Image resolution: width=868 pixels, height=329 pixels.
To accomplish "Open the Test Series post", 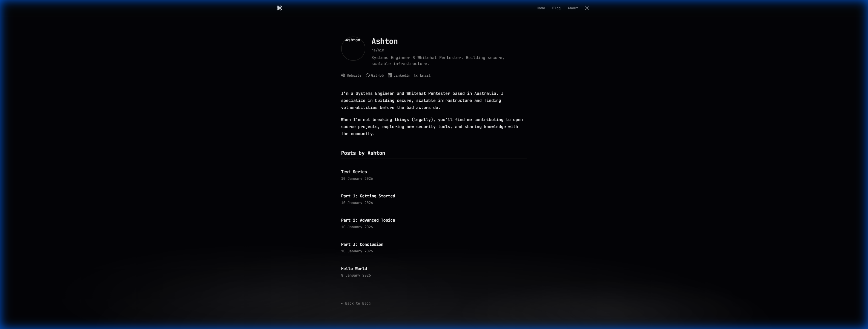I will pyautogui.click(x=354, y=172).
